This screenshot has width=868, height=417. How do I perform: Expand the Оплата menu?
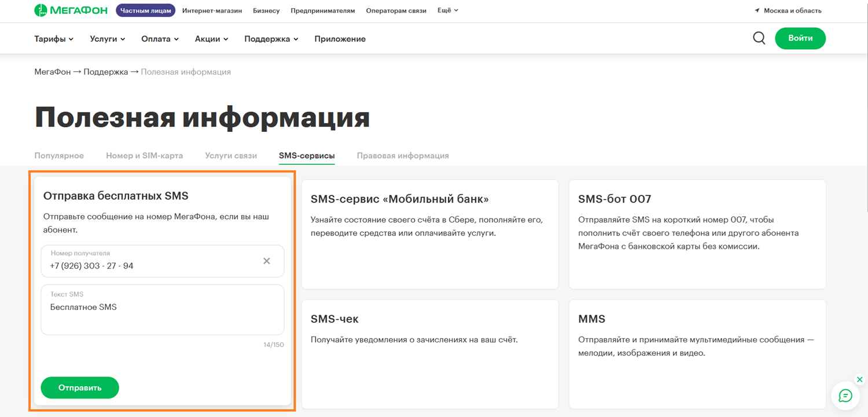[160, 39]
